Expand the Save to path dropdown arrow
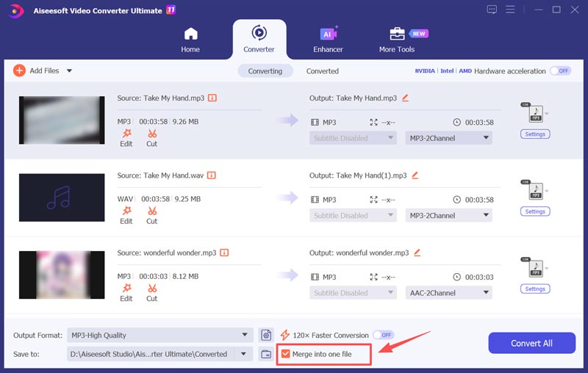Screen dimensions: 588x373 244,354
